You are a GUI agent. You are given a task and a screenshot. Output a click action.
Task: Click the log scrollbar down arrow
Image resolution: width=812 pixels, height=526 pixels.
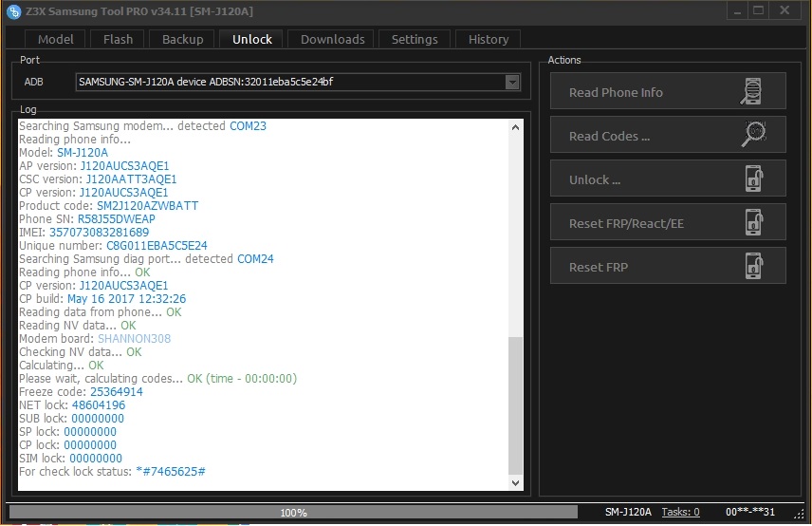coord(515,483)
